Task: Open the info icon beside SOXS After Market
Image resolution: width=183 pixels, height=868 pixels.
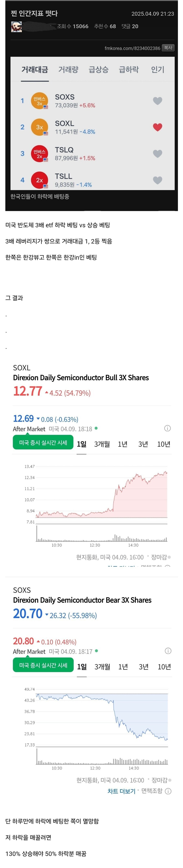Action: tap(168, 651)
